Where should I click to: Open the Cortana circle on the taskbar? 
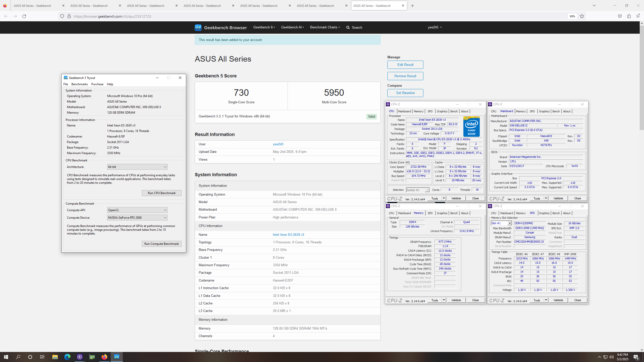[x=30, y=357]
